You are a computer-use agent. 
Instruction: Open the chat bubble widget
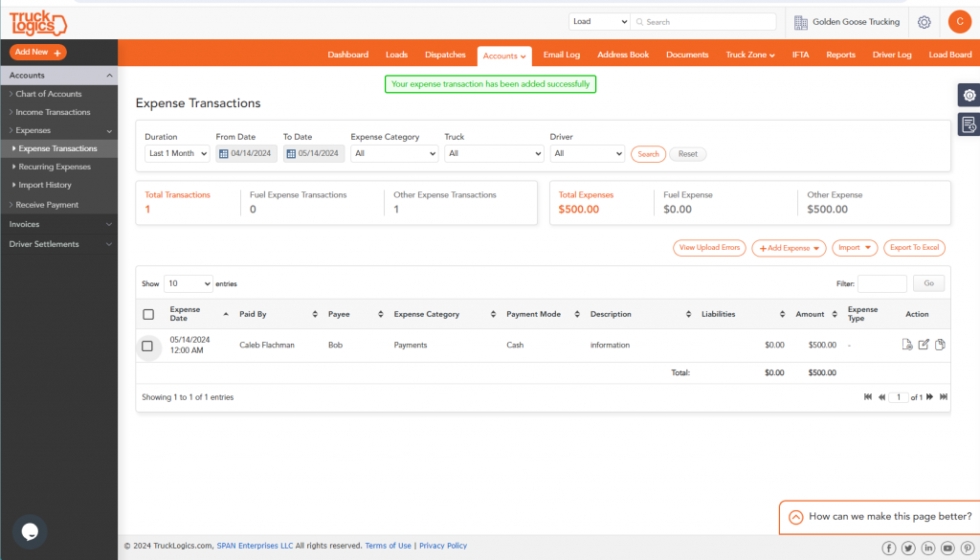pos(30,531)
